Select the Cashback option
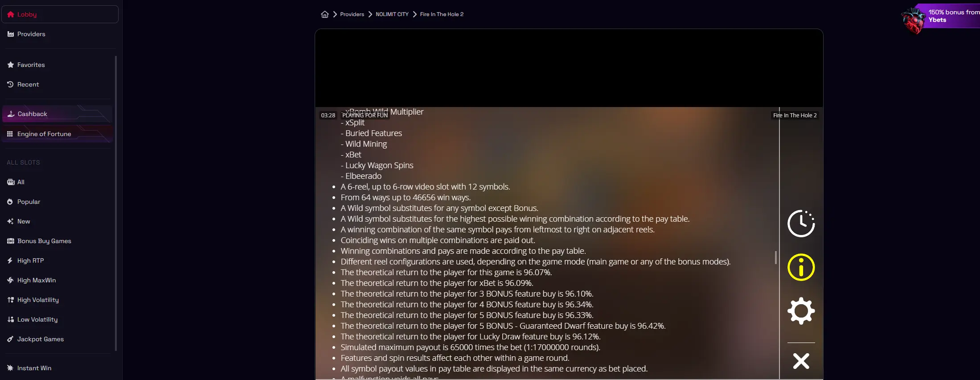Viewport: 980px width, 380px height. click(57, 114)
